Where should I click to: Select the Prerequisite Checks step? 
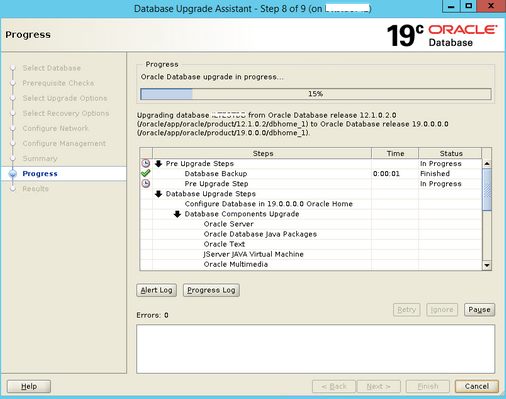pos(58,83)
